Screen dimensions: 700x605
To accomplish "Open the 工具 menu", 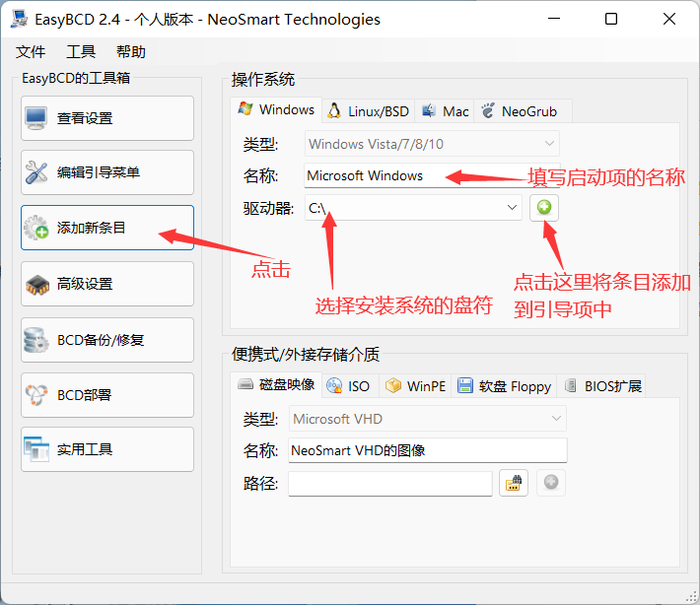I will (81, 52).
